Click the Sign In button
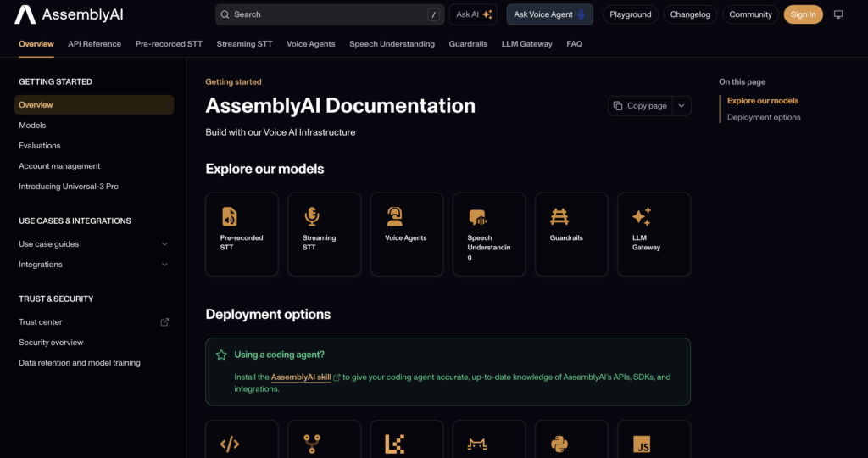Viewport: 868px width, 458px height. point(803,14)
